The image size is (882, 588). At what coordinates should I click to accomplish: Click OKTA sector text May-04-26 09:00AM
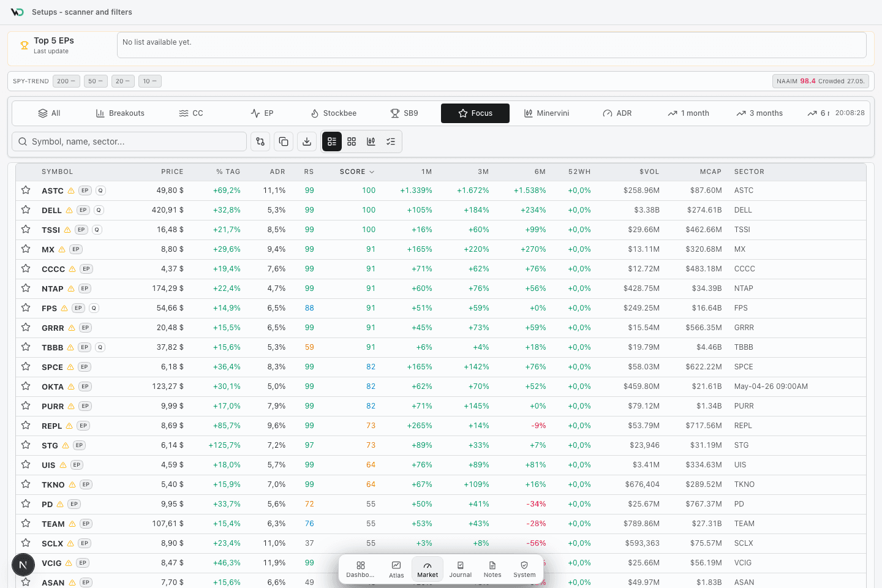tap(771, 386)
